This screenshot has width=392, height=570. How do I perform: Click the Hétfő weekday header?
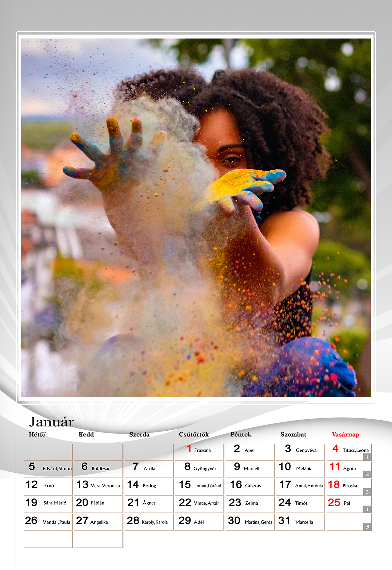[37, 435]
